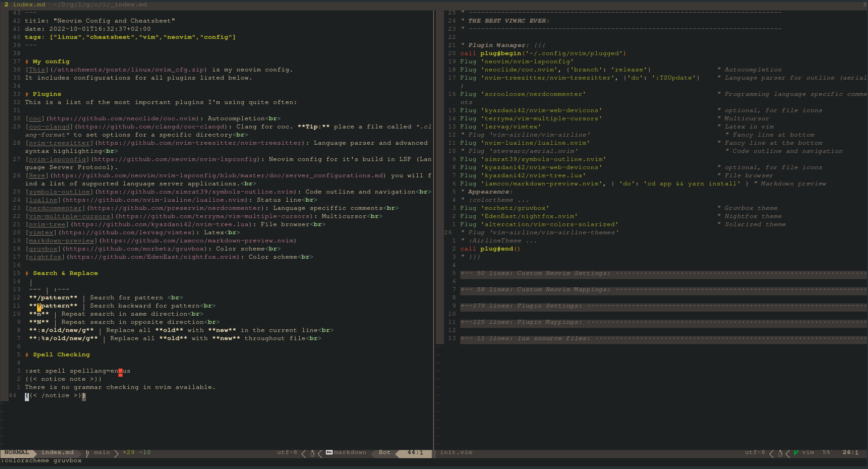Open the [coc-clangd] link text
Screen dimensions: 868x469
(x=49, y=127)
